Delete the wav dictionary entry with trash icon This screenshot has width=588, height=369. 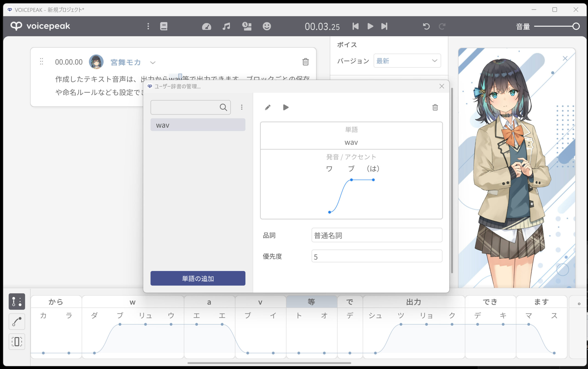point(435,107)
